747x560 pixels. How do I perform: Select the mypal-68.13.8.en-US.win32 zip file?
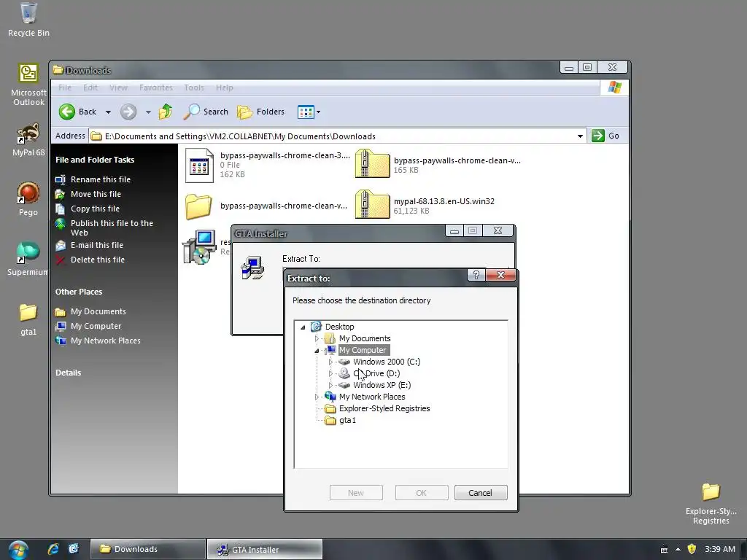point(373,205)
